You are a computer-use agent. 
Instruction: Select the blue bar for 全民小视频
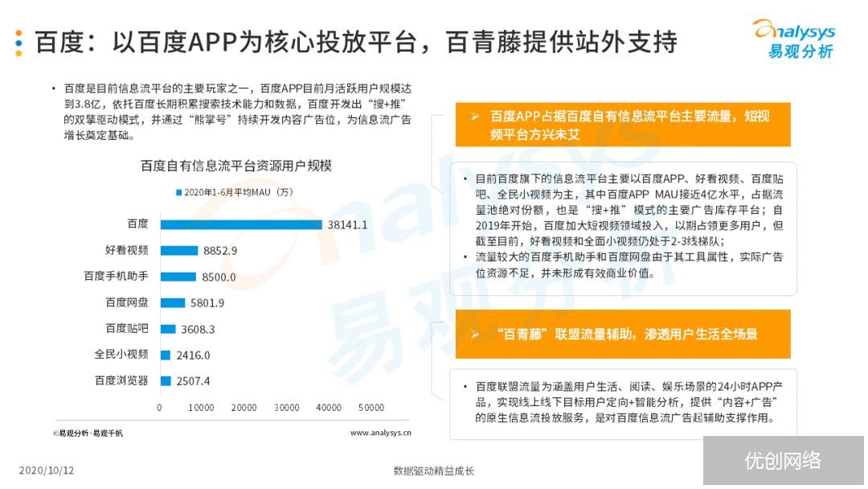[166, 355]
